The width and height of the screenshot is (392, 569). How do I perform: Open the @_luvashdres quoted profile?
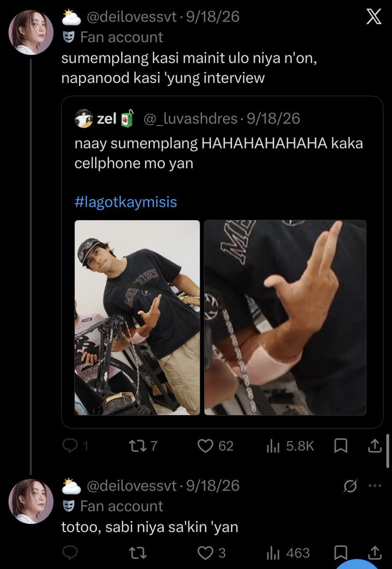pos(191,119)
